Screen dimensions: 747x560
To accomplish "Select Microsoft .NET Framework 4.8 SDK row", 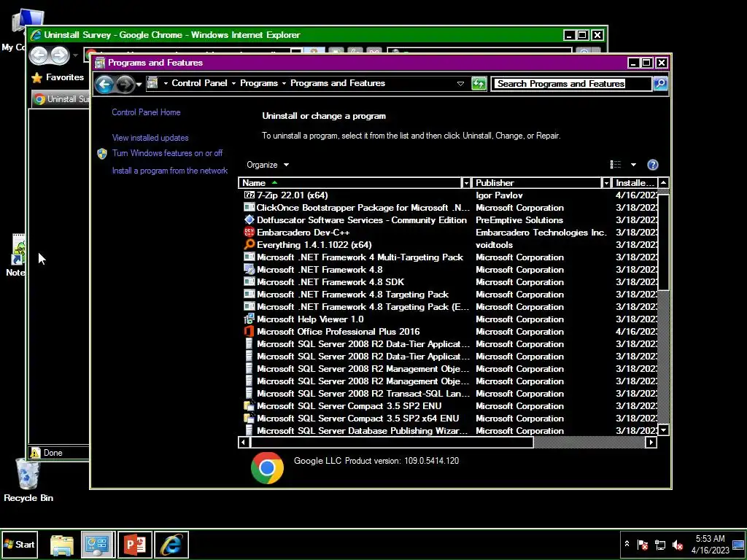I will (448, 282).
